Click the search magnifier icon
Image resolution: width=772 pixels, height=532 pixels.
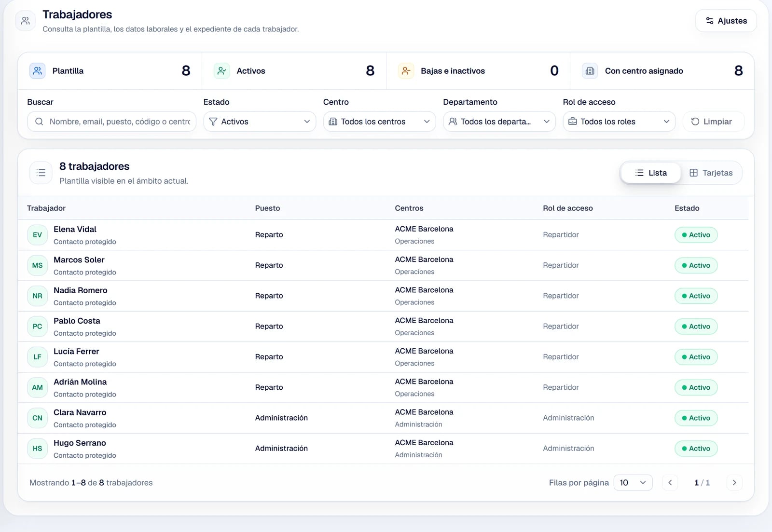(39, 122)
